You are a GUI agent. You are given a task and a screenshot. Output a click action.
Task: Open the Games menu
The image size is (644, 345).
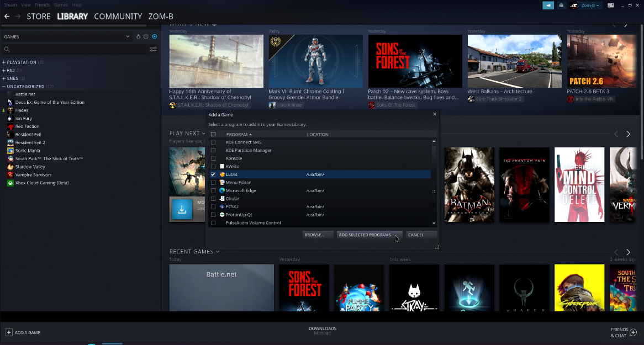tap(61, 5)
